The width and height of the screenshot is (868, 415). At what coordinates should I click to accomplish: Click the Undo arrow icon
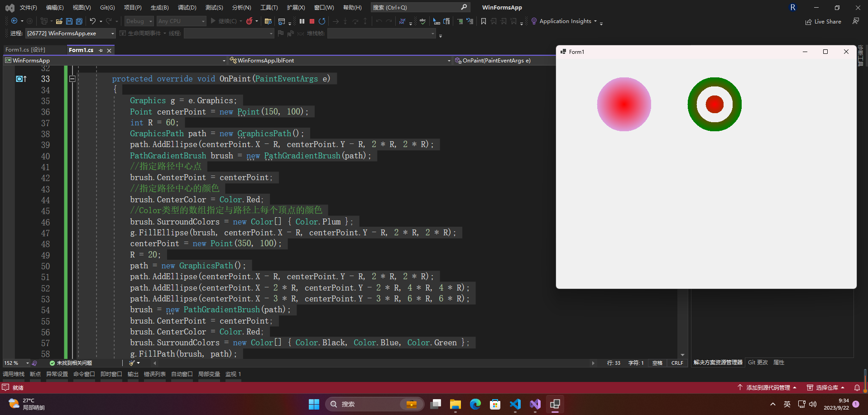(x=92, y=21)
